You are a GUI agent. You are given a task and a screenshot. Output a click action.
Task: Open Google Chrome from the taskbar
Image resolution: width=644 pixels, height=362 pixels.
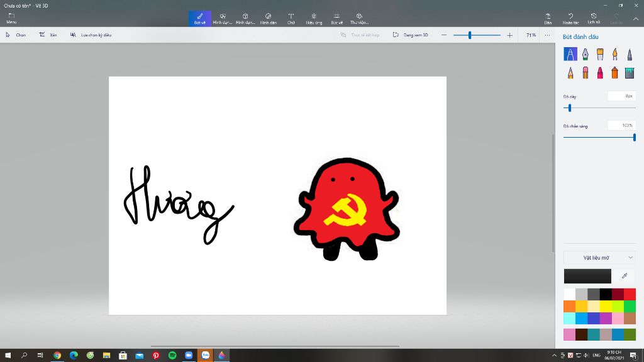click(57, 356)
